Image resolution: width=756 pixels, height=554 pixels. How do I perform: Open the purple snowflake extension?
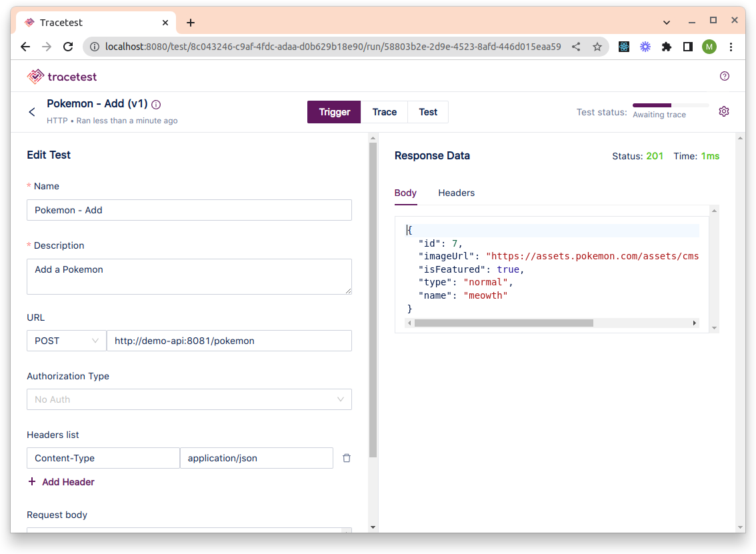pyautogui.click(x=645, y=47)
